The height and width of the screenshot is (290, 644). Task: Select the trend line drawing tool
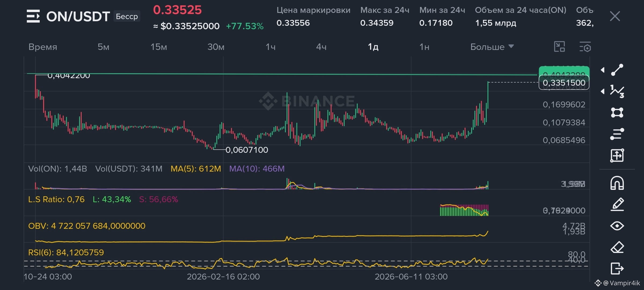point(617,70)
